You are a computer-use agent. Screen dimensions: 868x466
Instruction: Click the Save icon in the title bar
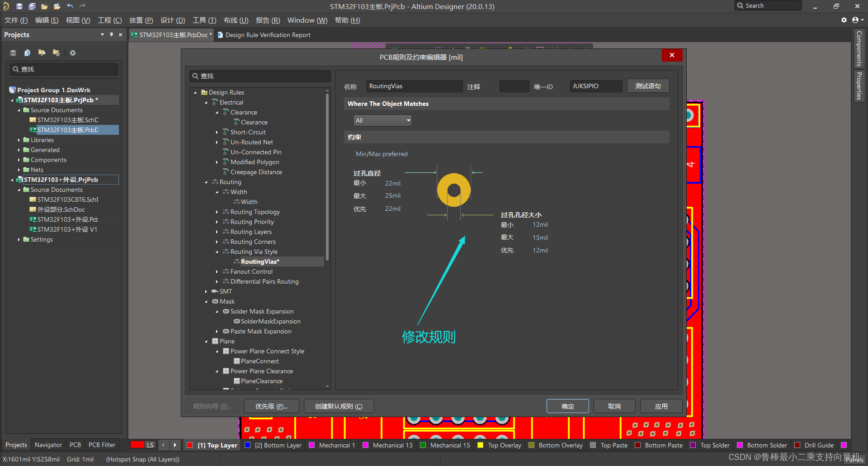point(19,6)
